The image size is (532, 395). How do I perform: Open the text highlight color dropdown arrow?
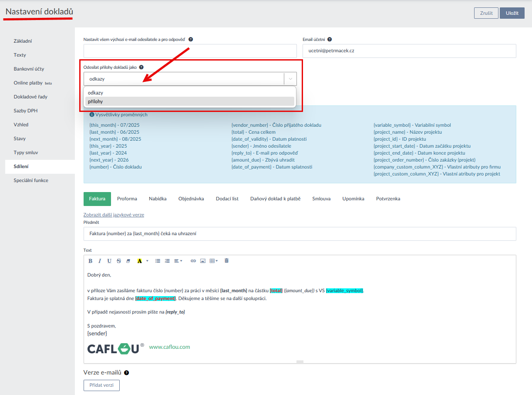click(x=147, y=261)
